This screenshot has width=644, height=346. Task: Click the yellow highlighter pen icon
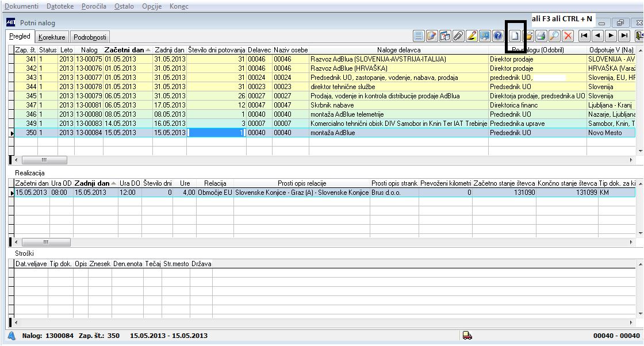[471, 36]
